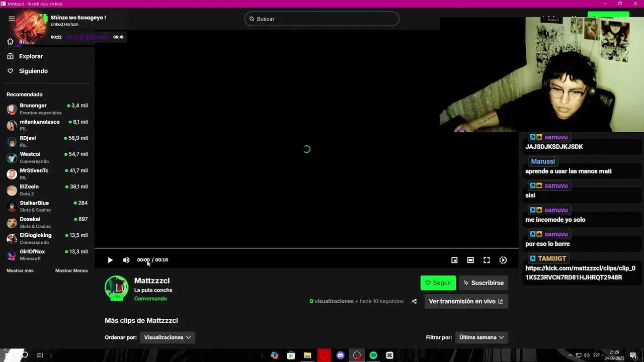The width and height of the screenshot is (644, 362).
Task: Open notification center in taskbar
Action: [x=633, y=355]
